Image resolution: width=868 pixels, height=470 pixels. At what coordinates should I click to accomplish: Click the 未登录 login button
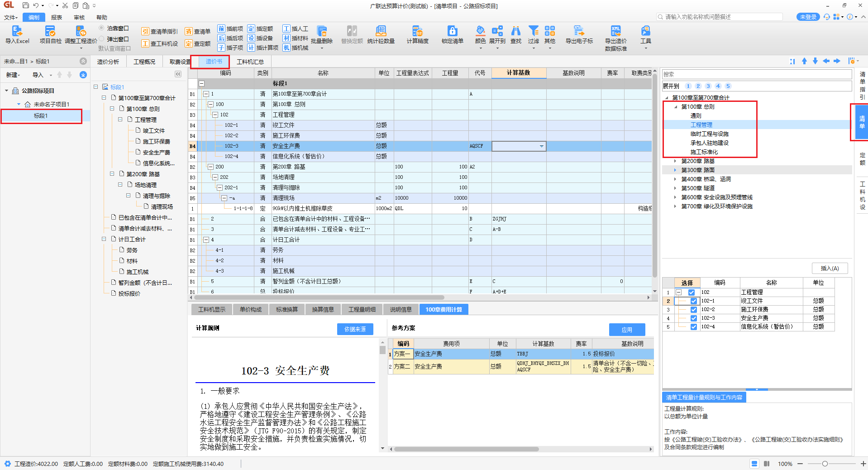pyautogui.click(x=808, y=17)
